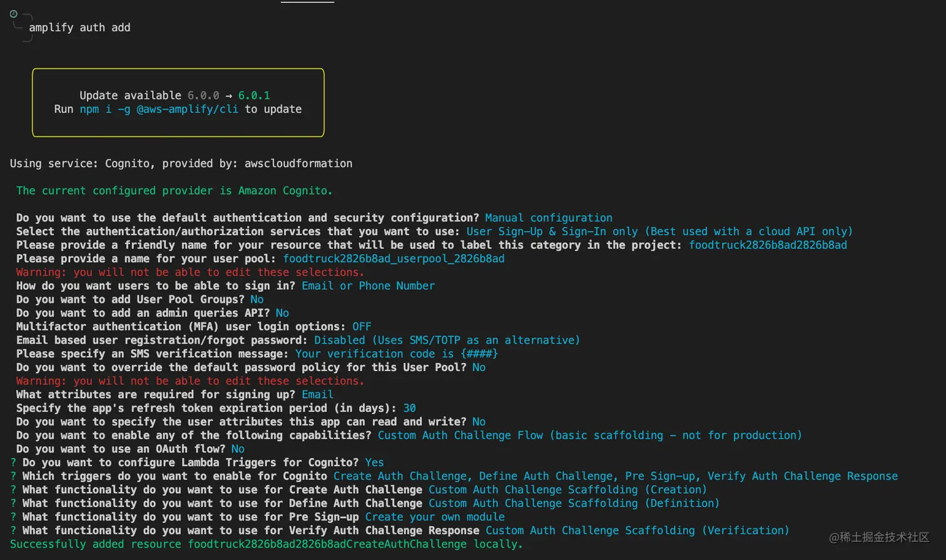Screen dimensions: 946x560
Task: Click 'Email' required attribute answer
Action: [317, 395]
